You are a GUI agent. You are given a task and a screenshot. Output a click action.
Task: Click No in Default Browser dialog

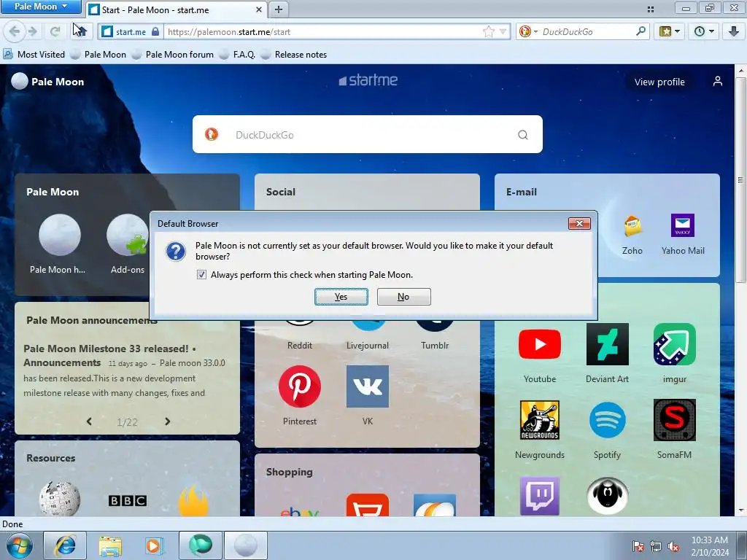coord(403,297)
